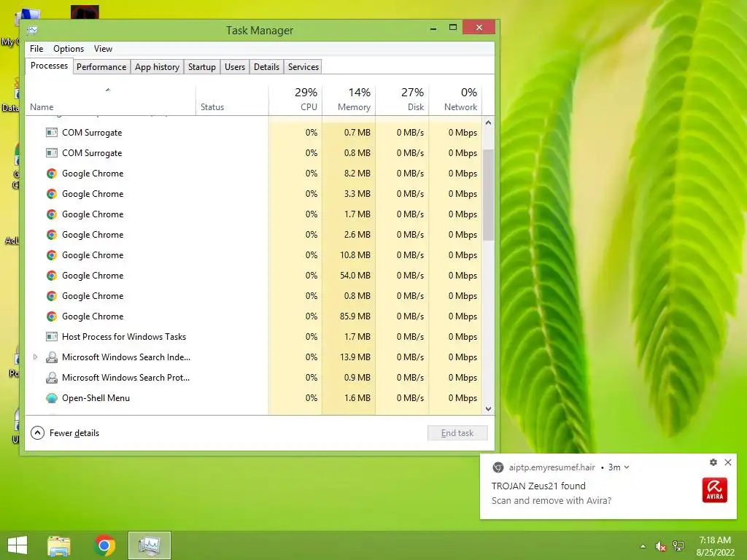The image size is (747, 560).
Task: Click 'TROJAN Zeus21 found' notification text
Action: [x=538, y=486]
